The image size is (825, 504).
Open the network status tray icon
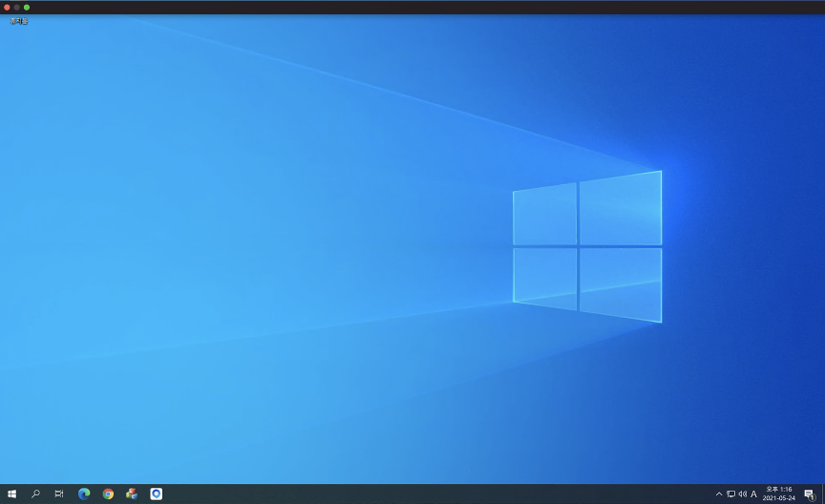tap(730, 494)
